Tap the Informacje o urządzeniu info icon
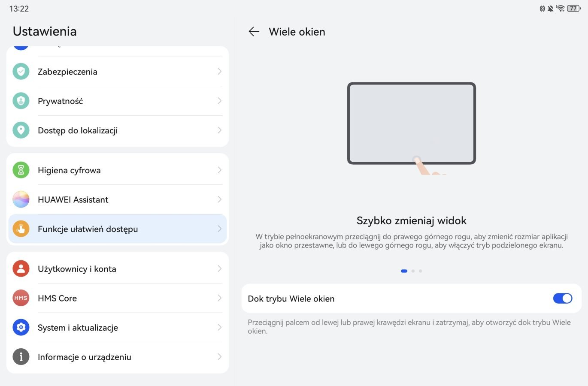The image size is (588, 386). [x=21, y=357]
